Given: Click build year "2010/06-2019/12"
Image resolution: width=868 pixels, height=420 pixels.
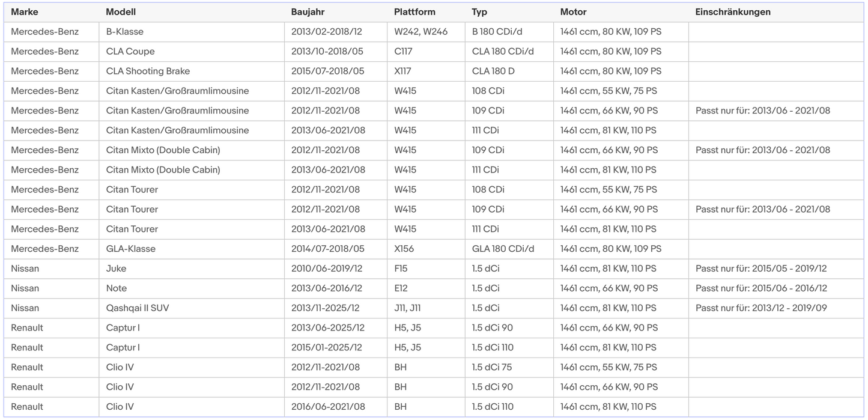Looking at the screenshot, I should click(327, 269).
